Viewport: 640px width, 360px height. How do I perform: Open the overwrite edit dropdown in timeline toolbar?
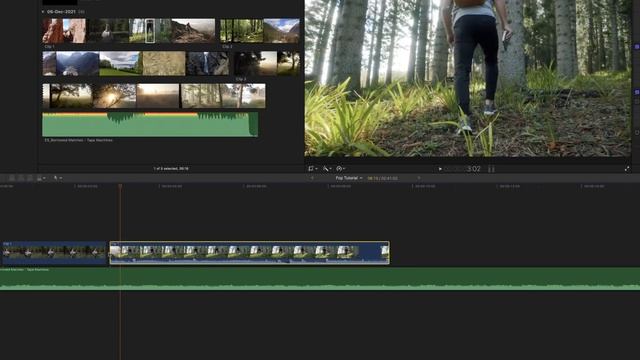pyautogui.click(x=40, y=178)
